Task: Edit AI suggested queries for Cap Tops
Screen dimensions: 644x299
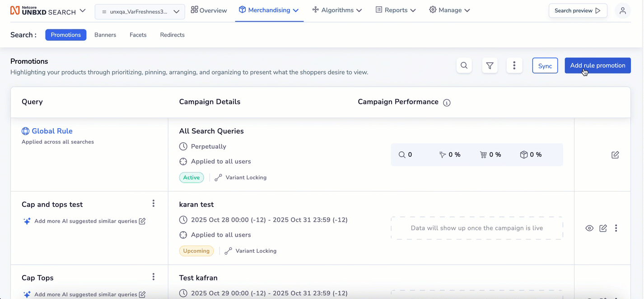Action: [142, 294]
